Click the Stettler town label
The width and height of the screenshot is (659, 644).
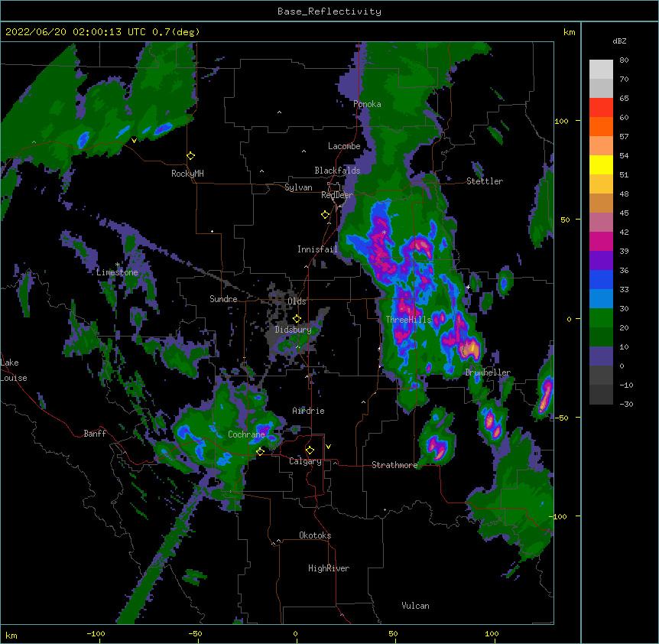point(485,181)
